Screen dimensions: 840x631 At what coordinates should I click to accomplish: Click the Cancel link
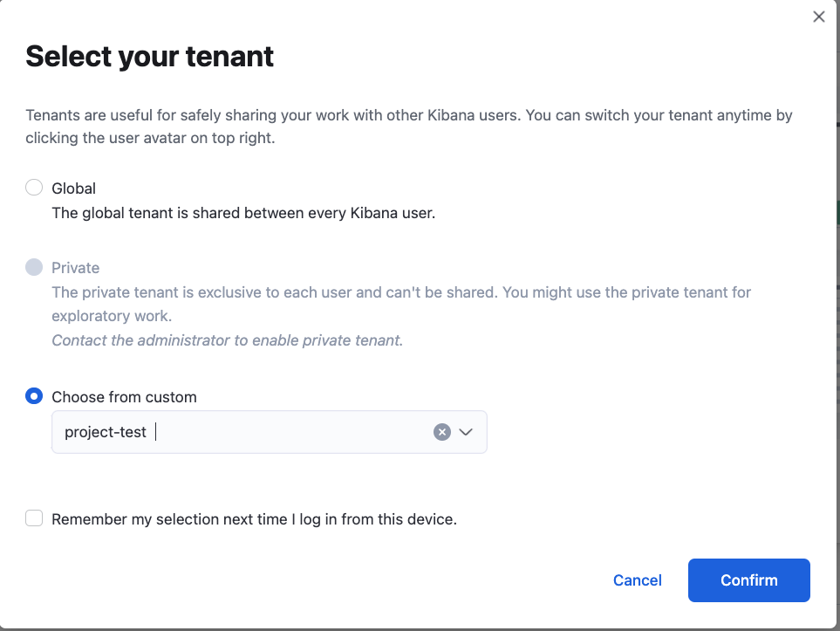click(637, 580)
